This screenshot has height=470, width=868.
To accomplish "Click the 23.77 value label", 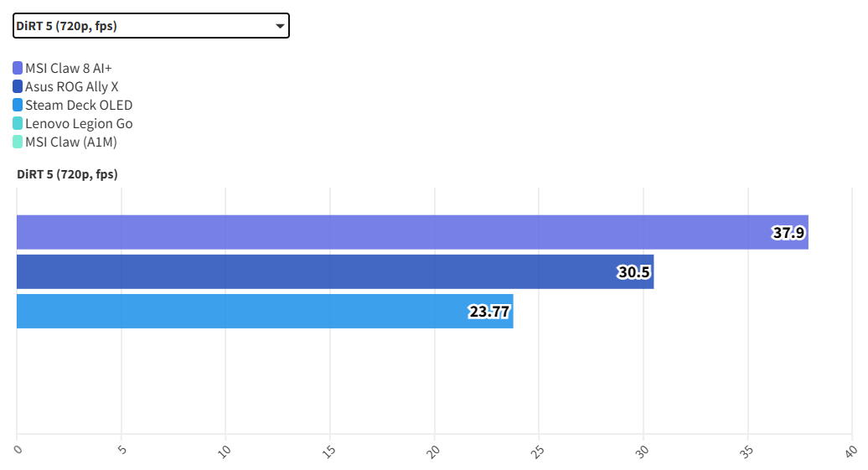I will coord(489,312).
